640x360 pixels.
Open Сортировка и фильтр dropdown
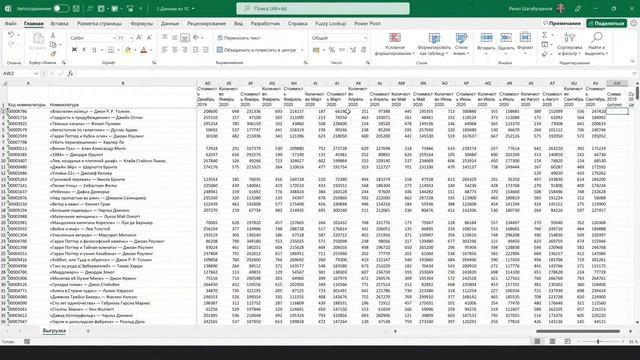point(569,44)
